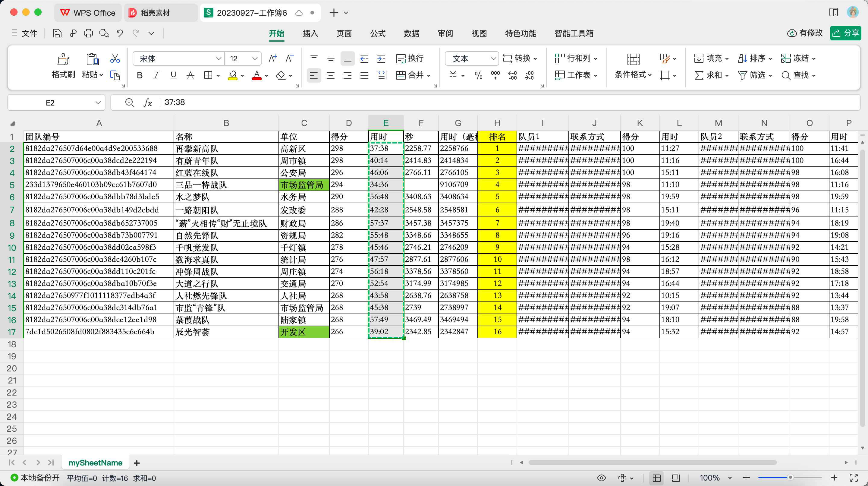This screenshot has height=486, width=868.
Task: Click the green 分享 share button
Action: tap(845, 33)
